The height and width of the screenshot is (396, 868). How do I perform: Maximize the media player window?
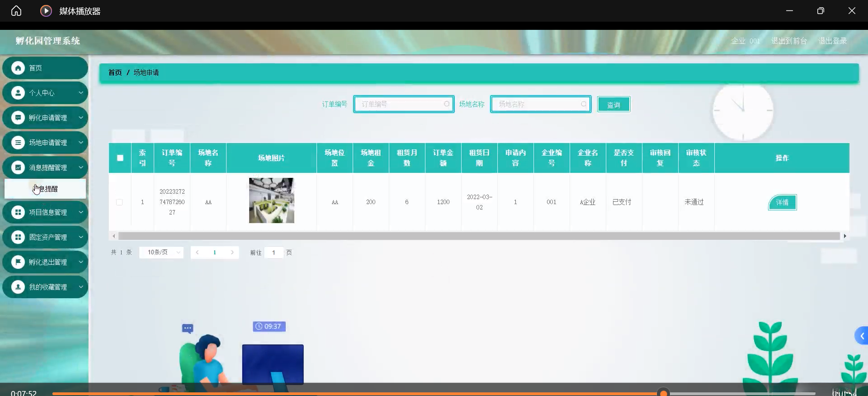coord(821,10)
